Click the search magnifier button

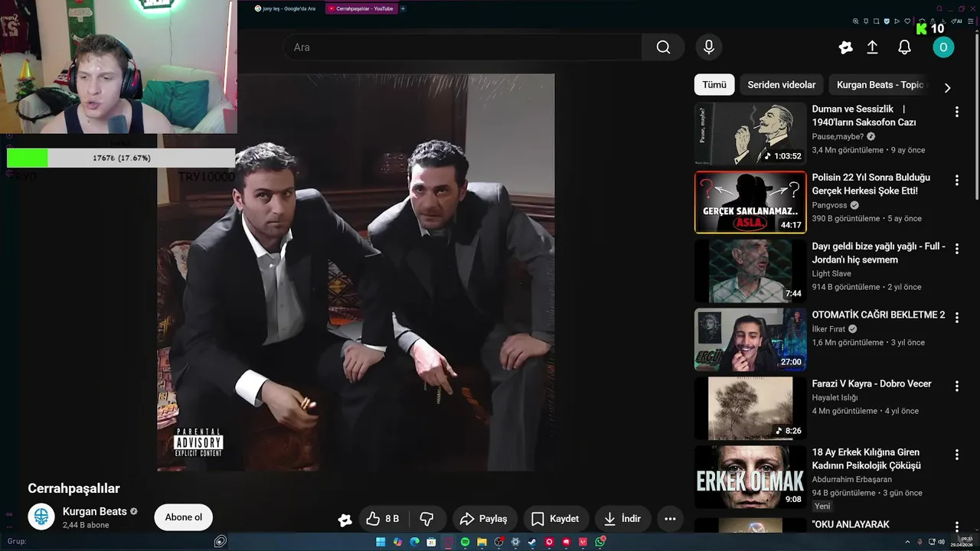coord(663,47)
